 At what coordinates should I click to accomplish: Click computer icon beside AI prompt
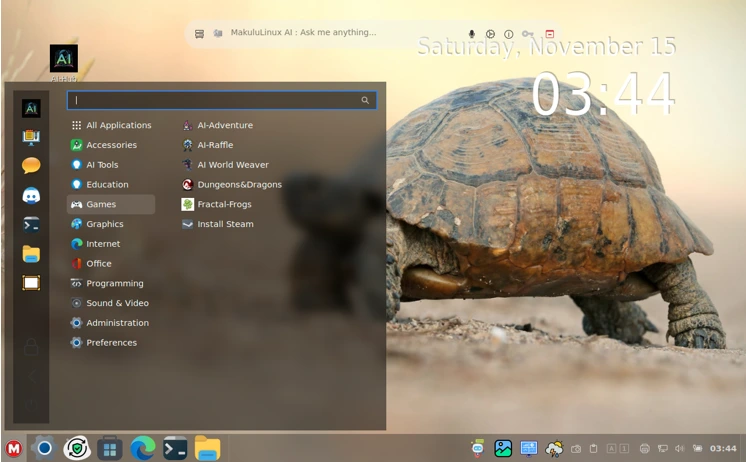pos(218,33)
